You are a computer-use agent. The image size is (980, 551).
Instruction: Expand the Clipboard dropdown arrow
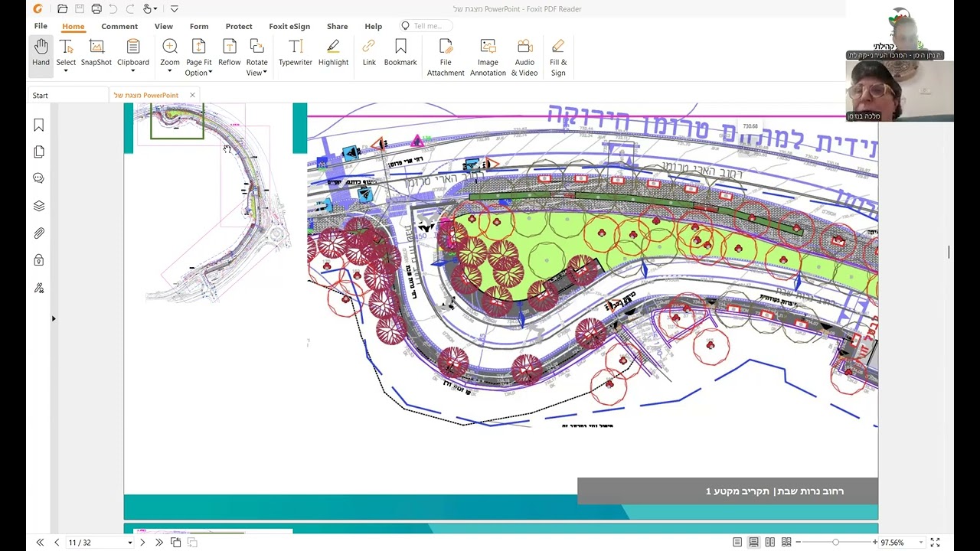pyautogui.click(x=132, y=72)
